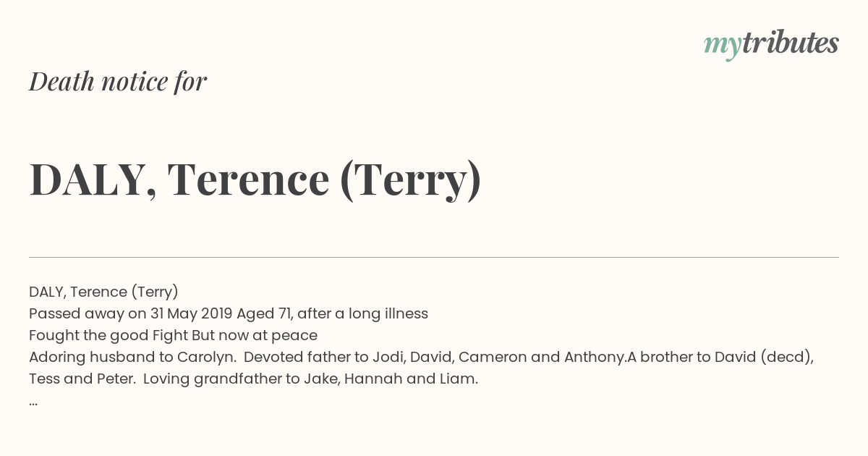This screenshot has height=456, width=868.
Task: Click the horizontal divider line below title
Action: point(434,257)
